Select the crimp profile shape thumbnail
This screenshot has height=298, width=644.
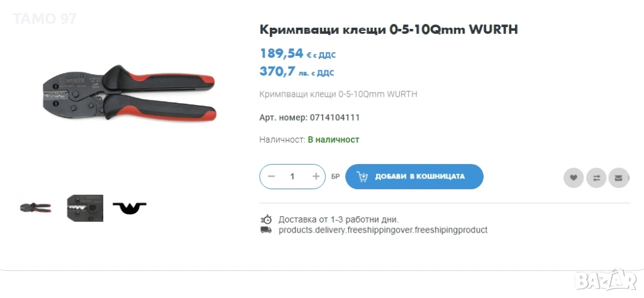[x=130, y=208]
